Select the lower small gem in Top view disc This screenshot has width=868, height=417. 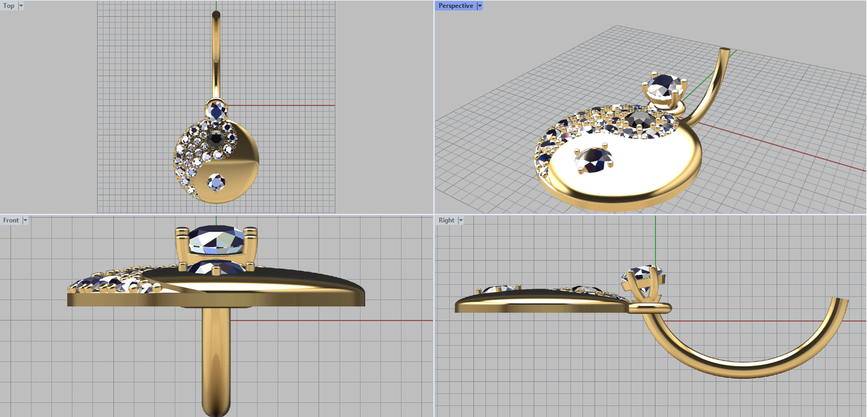[216, 182]
